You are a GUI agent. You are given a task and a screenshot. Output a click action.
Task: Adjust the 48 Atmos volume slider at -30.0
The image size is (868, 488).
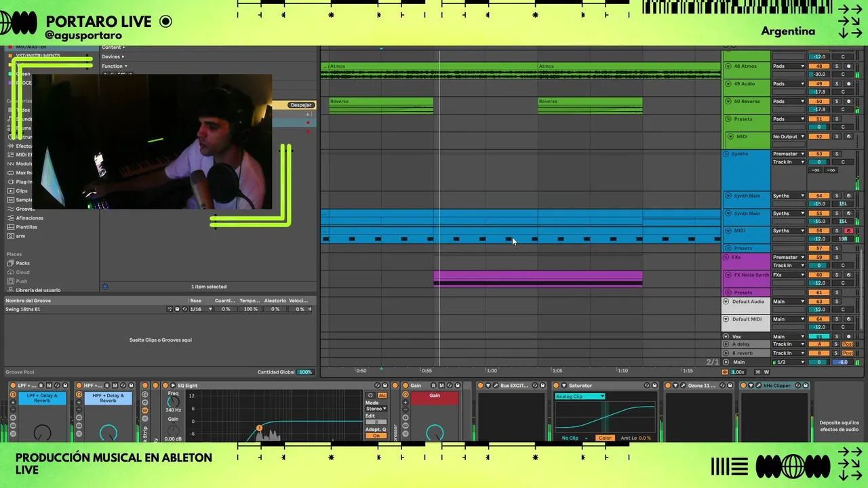point(819,75)
